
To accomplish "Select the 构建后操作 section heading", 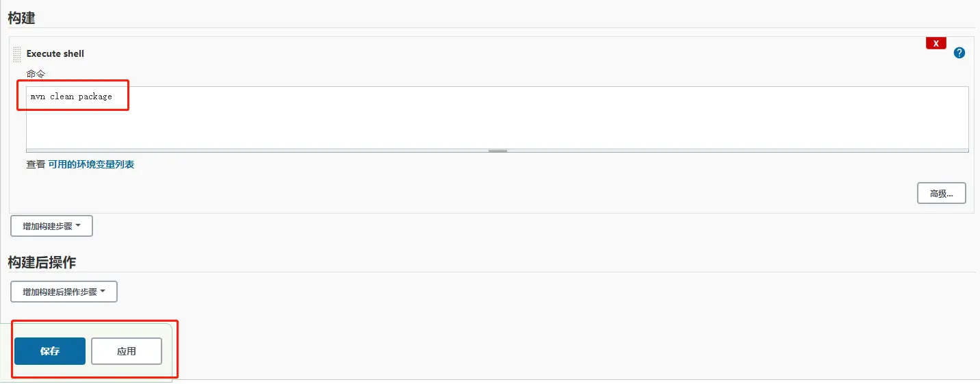I will pos(42,262).
